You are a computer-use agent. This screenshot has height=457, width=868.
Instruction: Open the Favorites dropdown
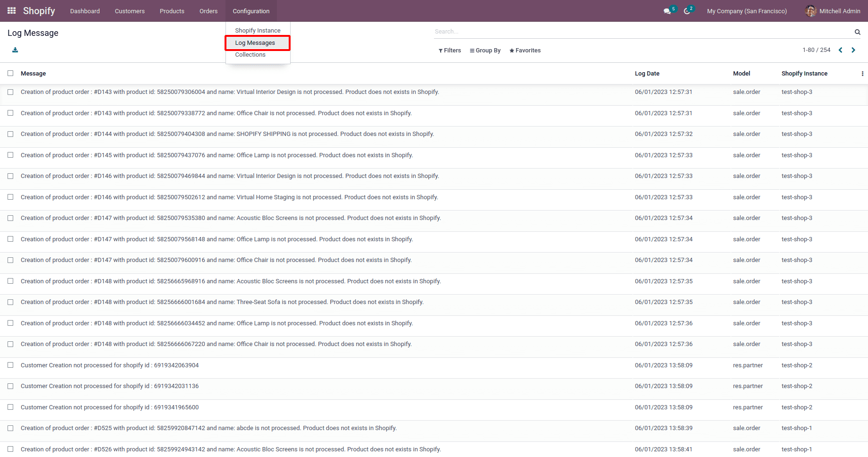coord(525,51)
